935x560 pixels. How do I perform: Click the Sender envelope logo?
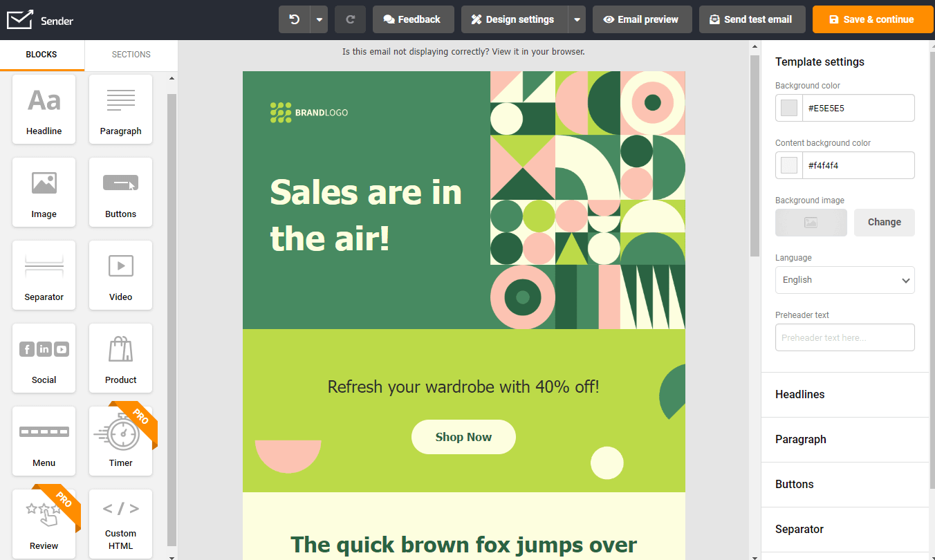(19, 20)
